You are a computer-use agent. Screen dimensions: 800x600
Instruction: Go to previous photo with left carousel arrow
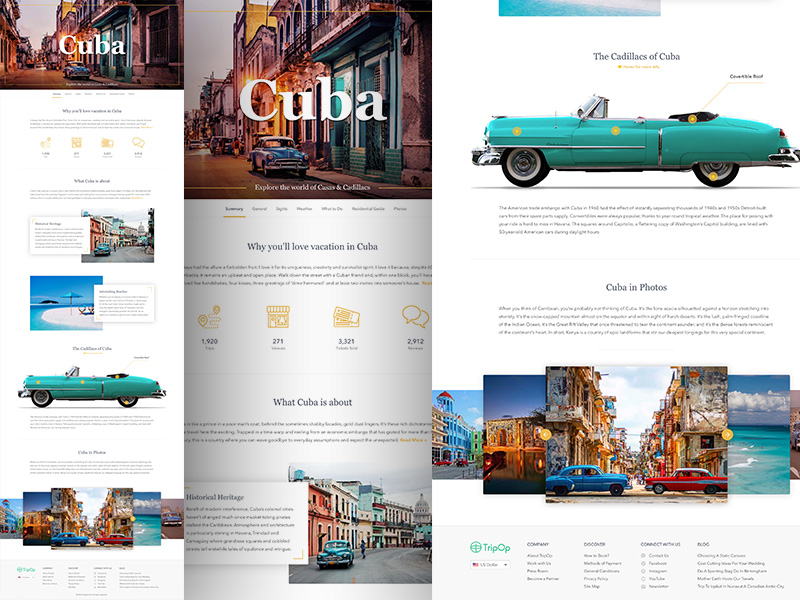click(x=545, y=435)
